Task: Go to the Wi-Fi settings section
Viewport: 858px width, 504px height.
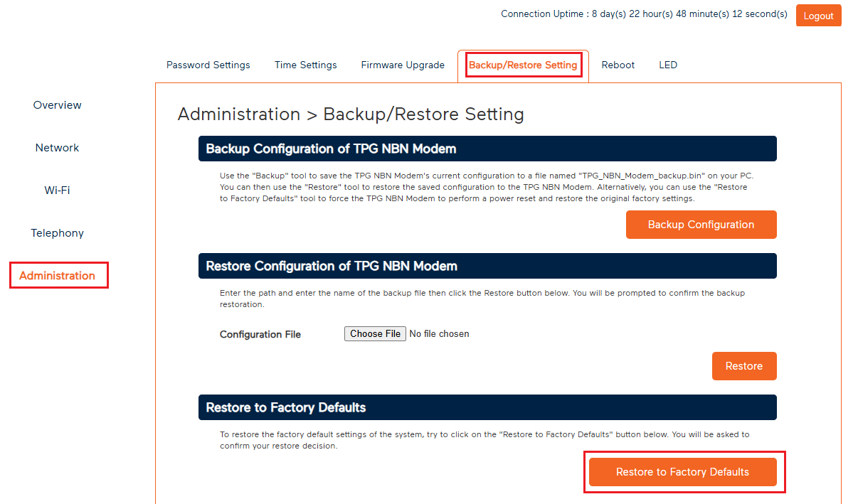Action: click(57, 190)
